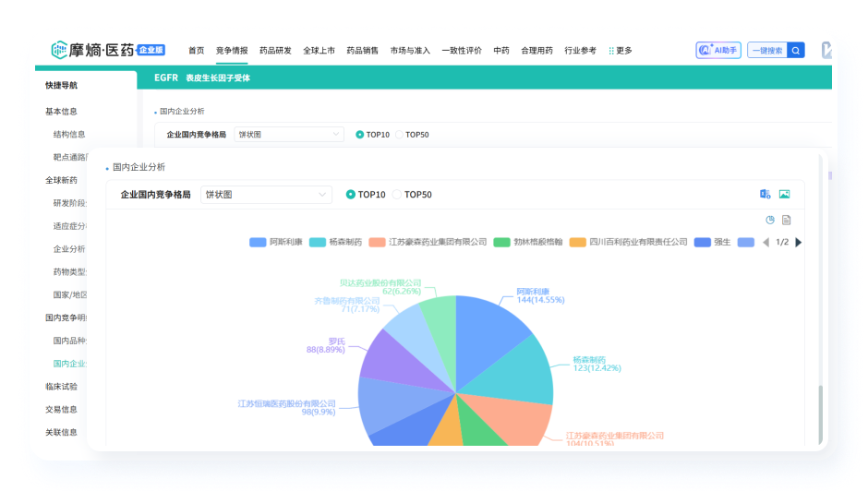Open 基本信息 in sidebar navigation
The width and height of the screenshot is (868, 491).
click(x=61, y=112)
